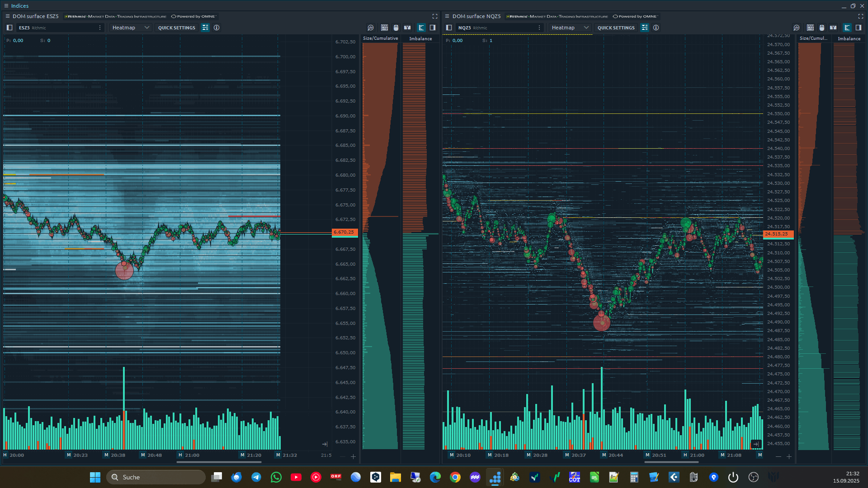Select Imbalance column header in ES panel
868x488 pixels.
(420, 39)
